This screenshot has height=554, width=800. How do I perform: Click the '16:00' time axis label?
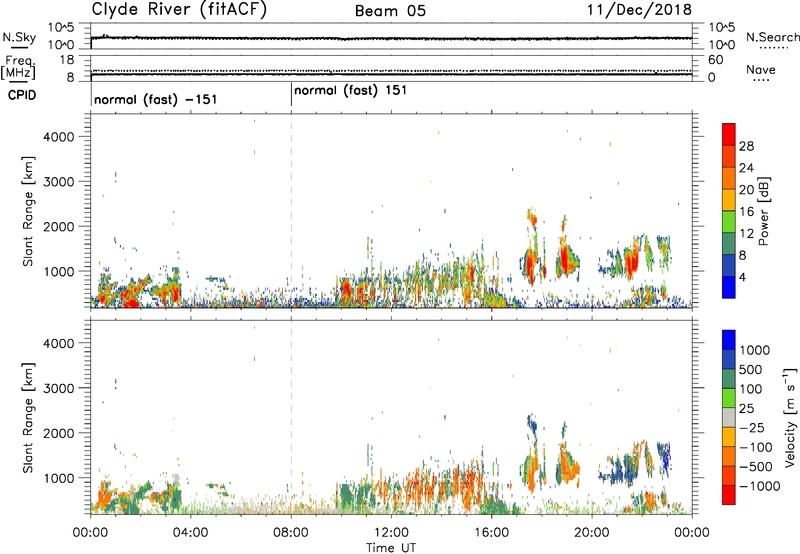tap(491, 533)
